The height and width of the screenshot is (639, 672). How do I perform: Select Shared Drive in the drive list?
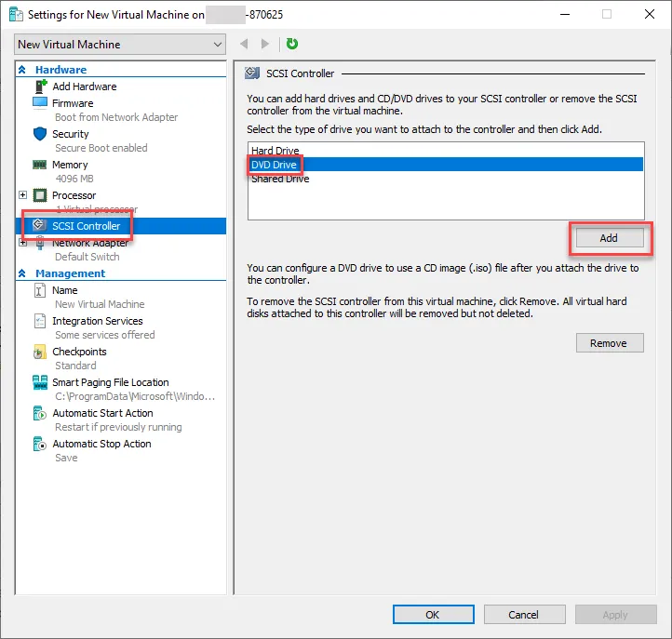[x=446, y=179]
